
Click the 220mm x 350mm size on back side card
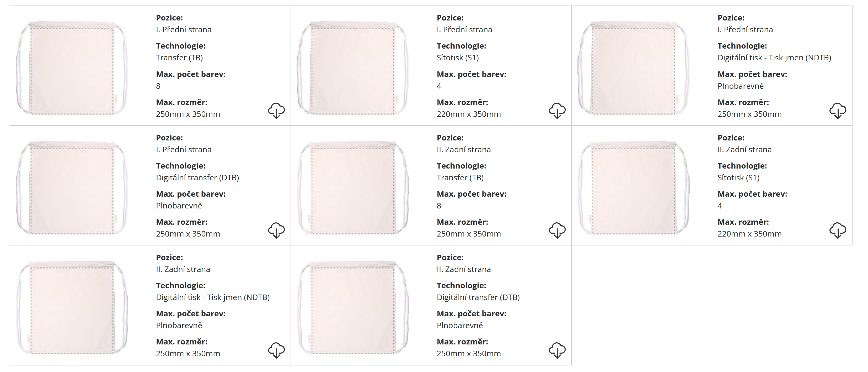[749, 234]
